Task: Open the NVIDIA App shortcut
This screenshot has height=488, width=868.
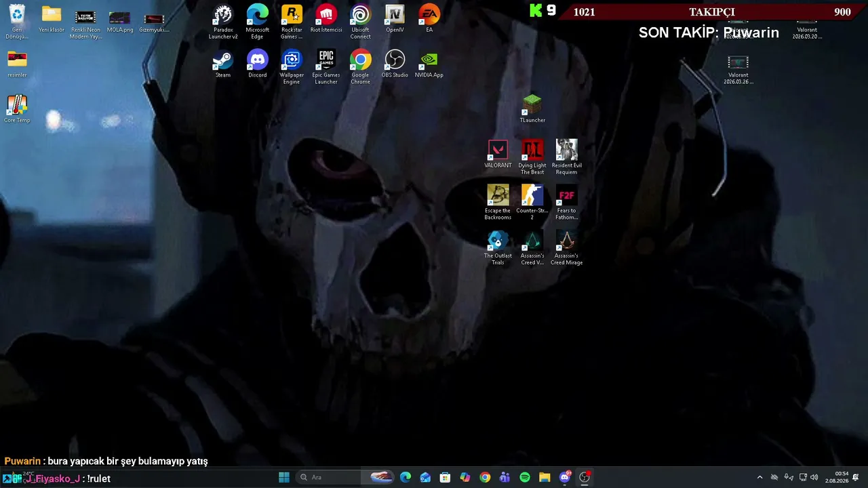Action: (429, 64)
